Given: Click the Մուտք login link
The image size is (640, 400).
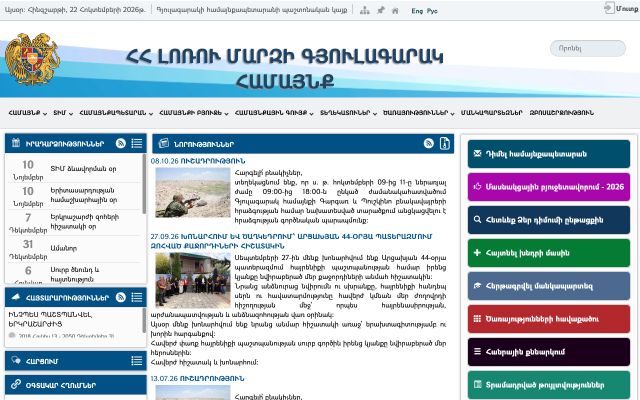Looking at the screenshot, I should (627, 9).
